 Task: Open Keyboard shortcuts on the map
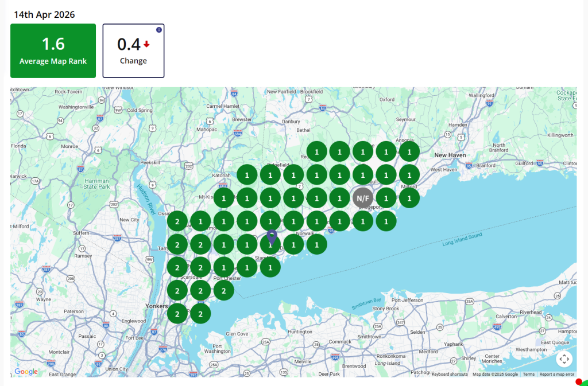[x=450, y=374]
